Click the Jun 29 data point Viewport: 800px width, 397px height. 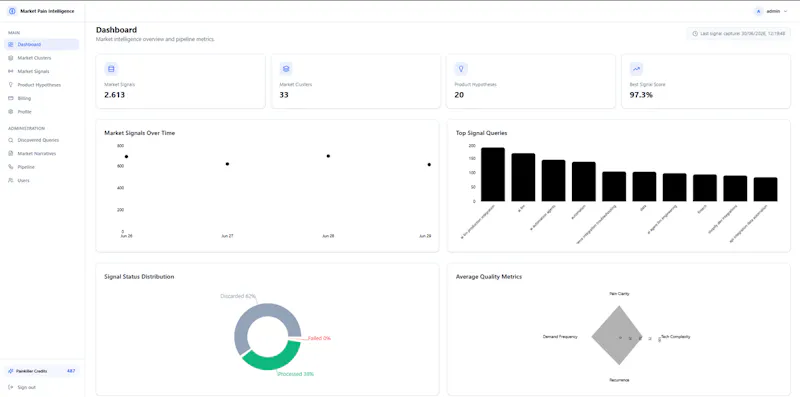tap(429, 164)
